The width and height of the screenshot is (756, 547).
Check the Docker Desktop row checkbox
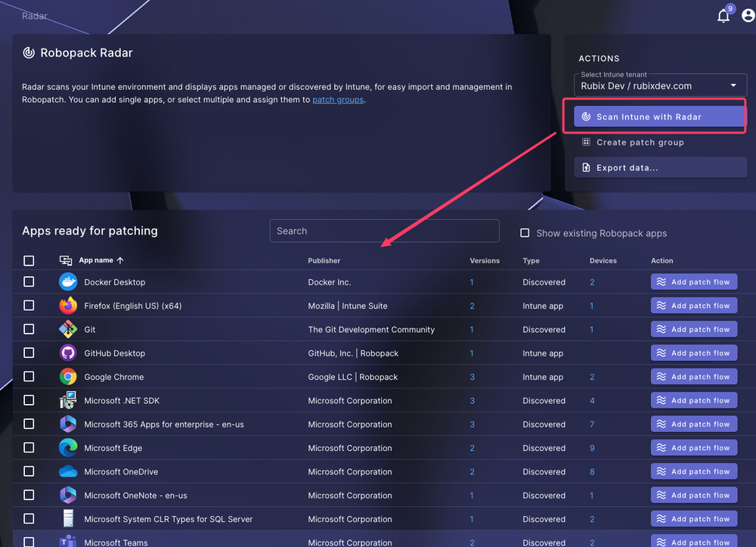pos(29,281)
